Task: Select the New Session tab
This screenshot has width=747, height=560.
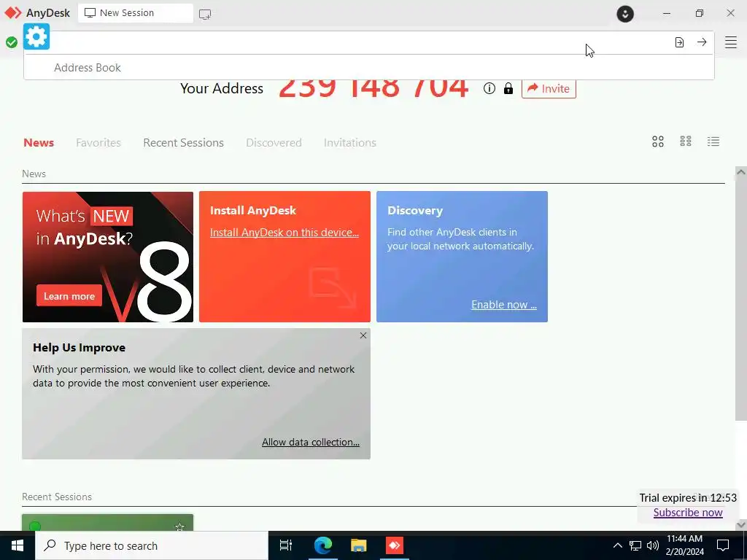Action: [x=135, y=13]
